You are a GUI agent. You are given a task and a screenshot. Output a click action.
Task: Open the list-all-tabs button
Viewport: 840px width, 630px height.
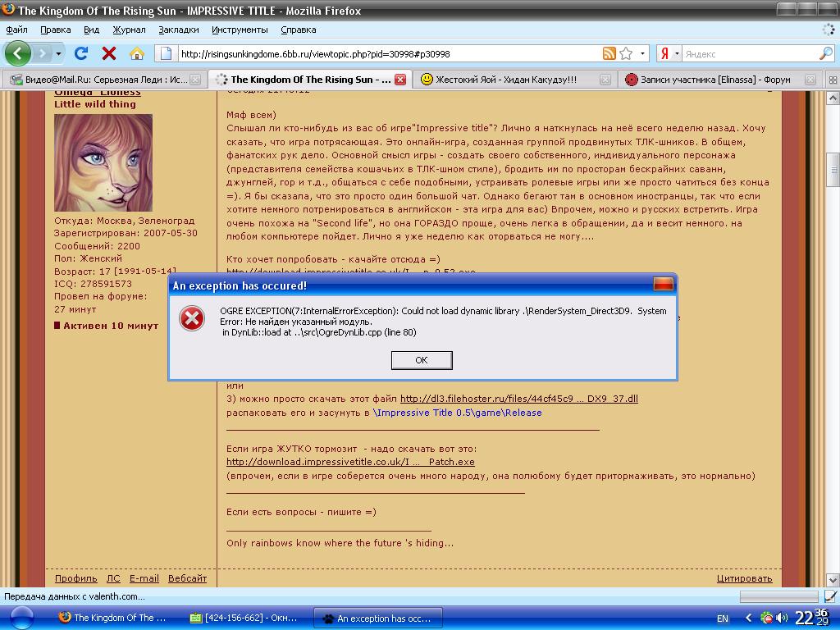[833, 80]
